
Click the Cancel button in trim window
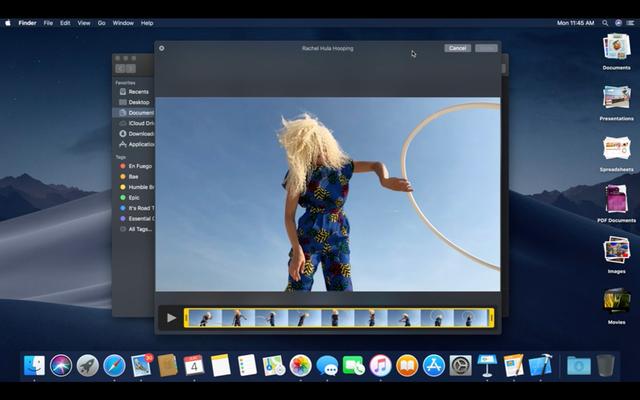[x=457, y=48]
